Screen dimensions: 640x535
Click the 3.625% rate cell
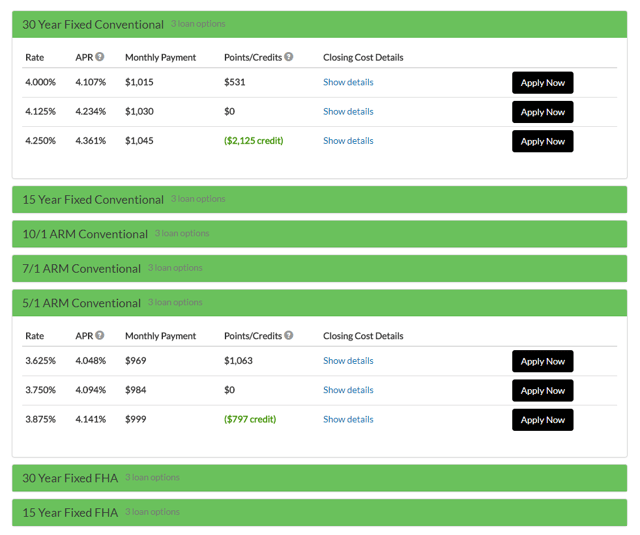point(40,361)
